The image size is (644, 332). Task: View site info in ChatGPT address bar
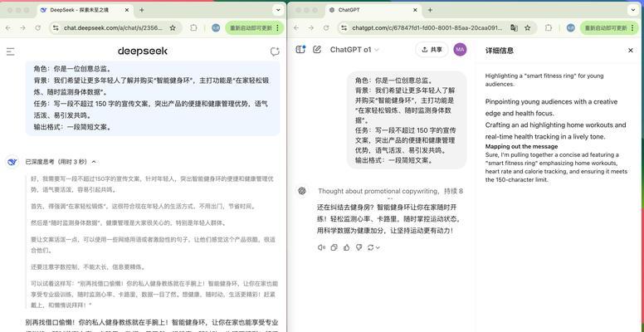pos(344,28)
